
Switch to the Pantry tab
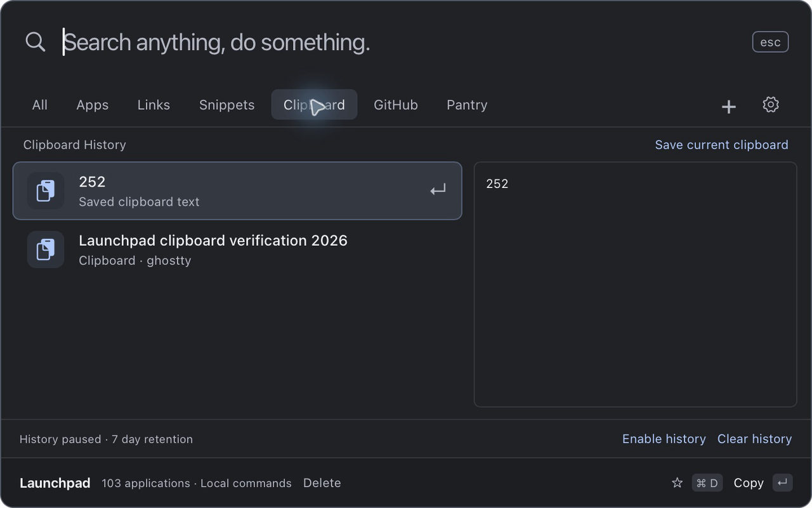467,105
